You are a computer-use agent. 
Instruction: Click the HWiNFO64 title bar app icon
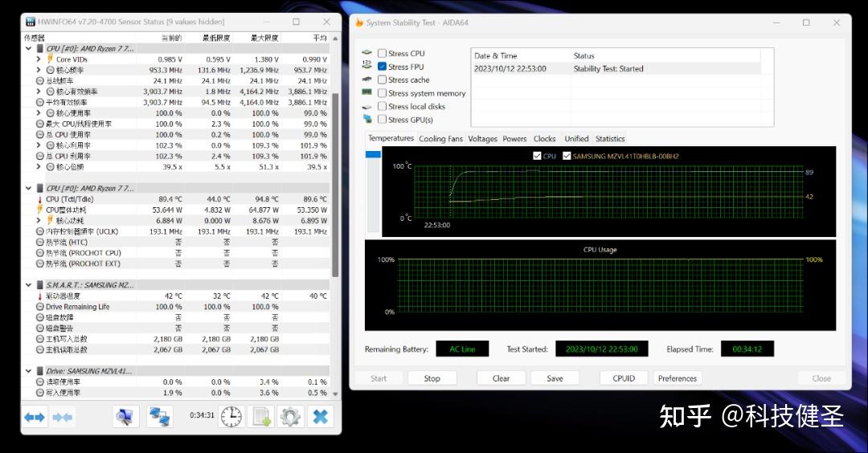[x=31, y=22]
